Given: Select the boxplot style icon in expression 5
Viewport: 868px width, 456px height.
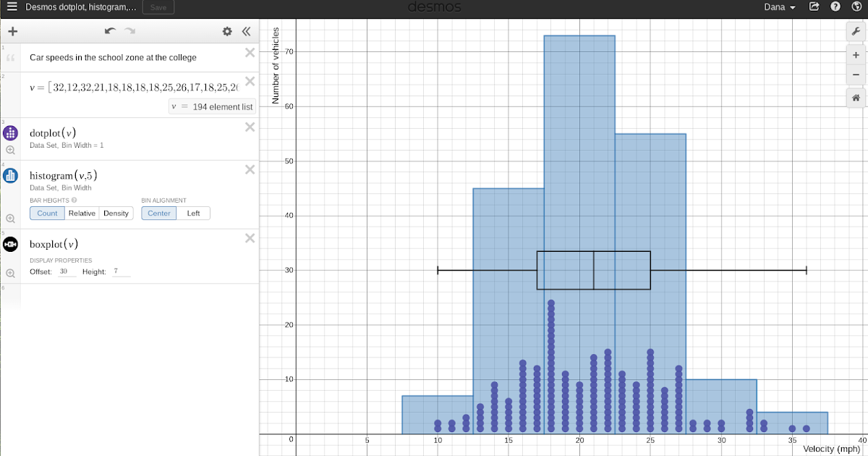Looking at the screenshot, I should pos(10,245).
